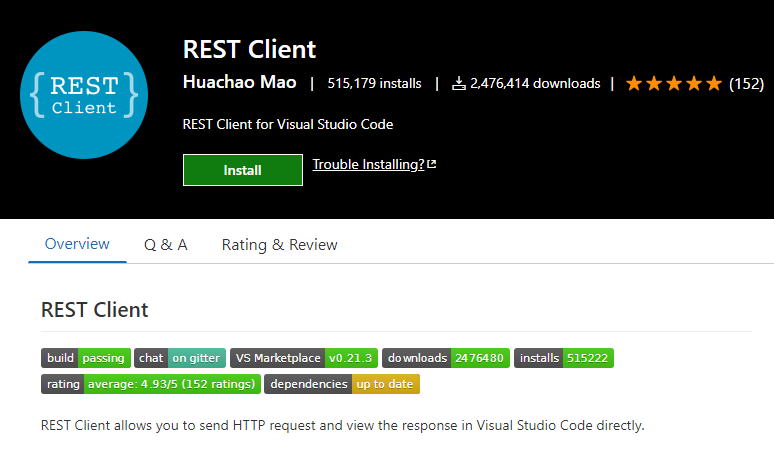Click the rating average 4.93/5 badge
This screenshot has width=774, height=472.
click(x=151, y=384)
